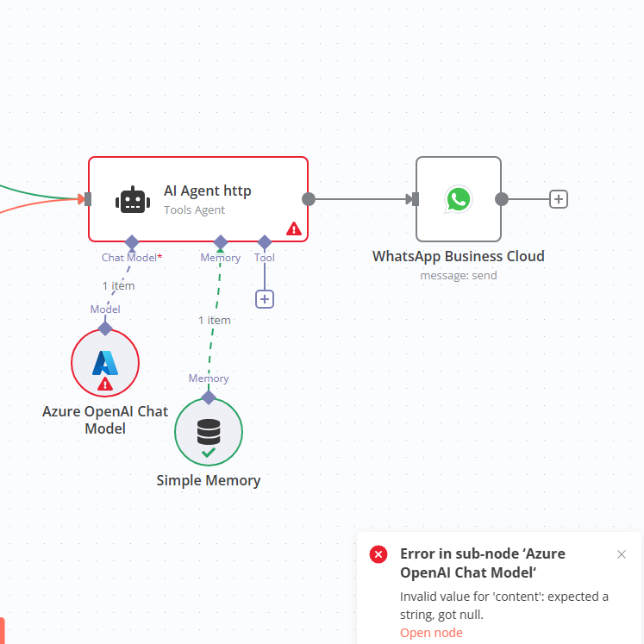Click the Memory connector atop Simple Memory
The height and width of the screenshot is (644, 644).
pos(209,397)
